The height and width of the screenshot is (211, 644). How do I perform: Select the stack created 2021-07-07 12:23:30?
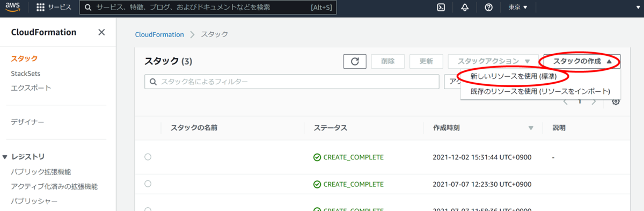coord(148,184)
